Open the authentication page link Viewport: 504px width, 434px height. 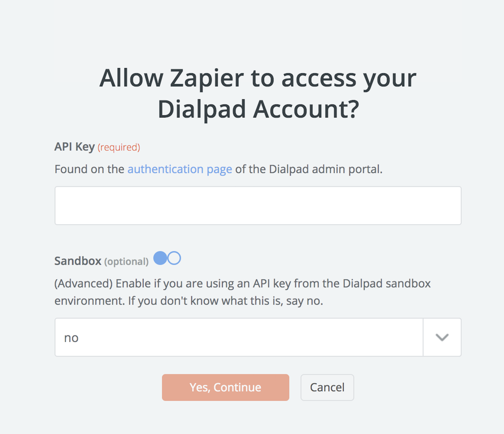179,169
